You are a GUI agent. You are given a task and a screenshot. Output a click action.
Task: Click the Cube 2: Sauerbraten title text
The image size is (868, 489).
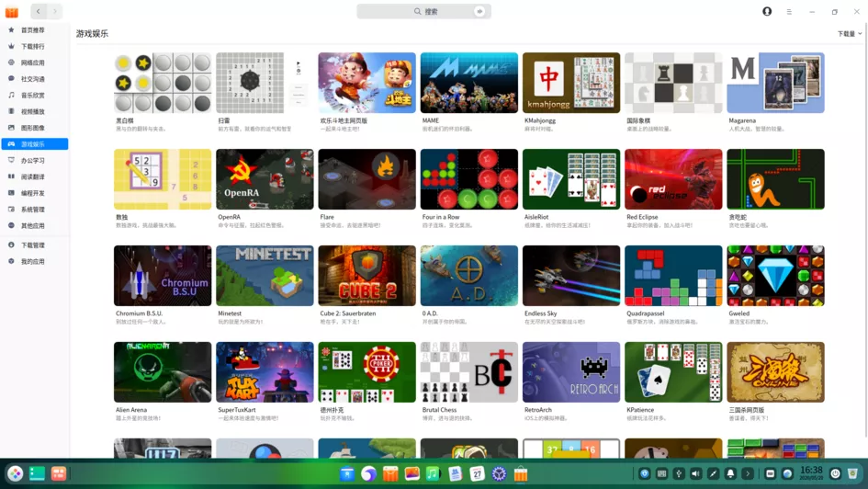(x=347, y=313)
